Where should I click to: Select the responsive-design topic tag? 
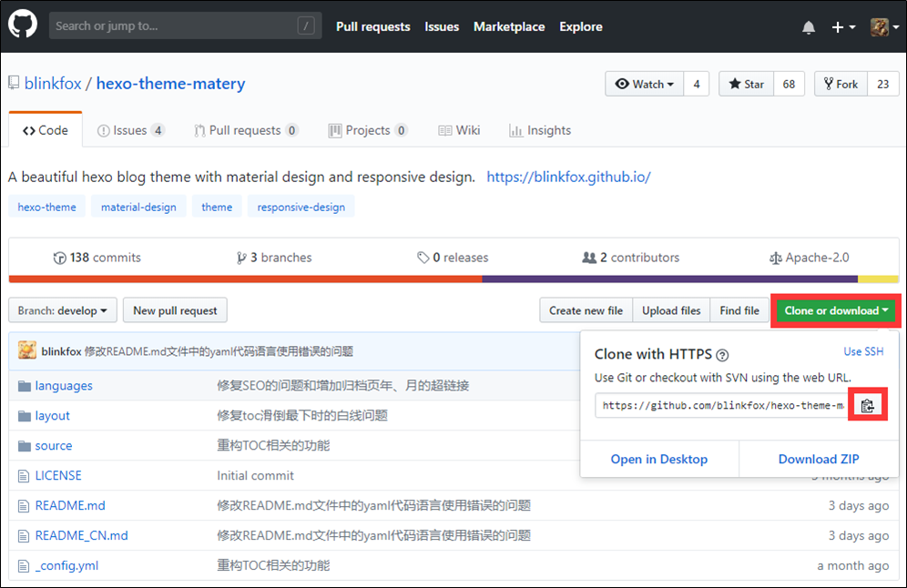301,207
